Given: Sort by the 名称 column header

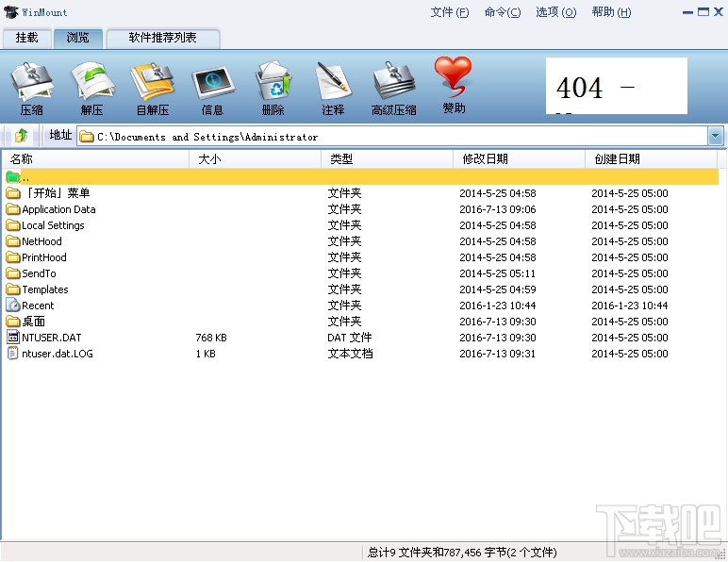Looking at the screenshot, I should 95,159.
